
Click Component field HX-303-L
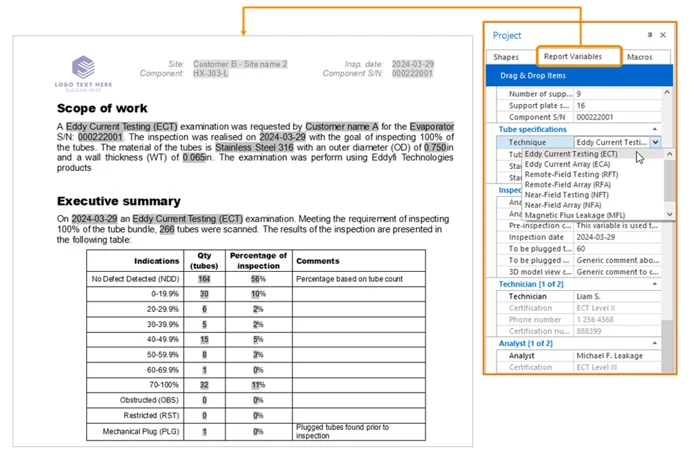(x=210, y=73)
